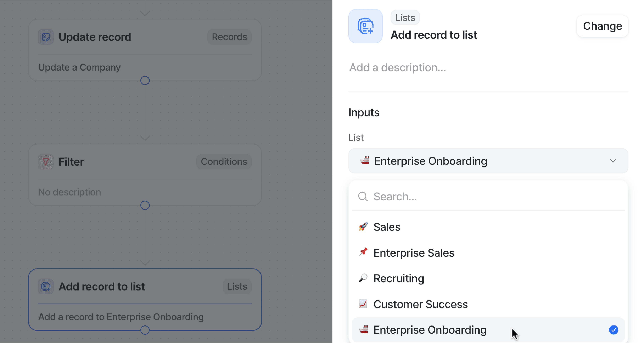Select the Update record workflow block title
644x343 pixels.
pyautogui.click(x=95, y=37)
